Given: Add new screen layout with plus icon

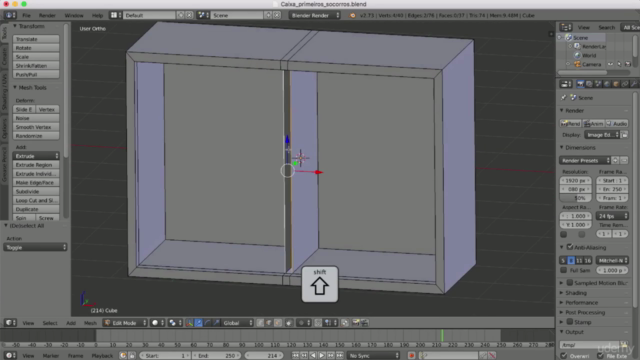Looking at the screenshot, I should click(180, 15).
